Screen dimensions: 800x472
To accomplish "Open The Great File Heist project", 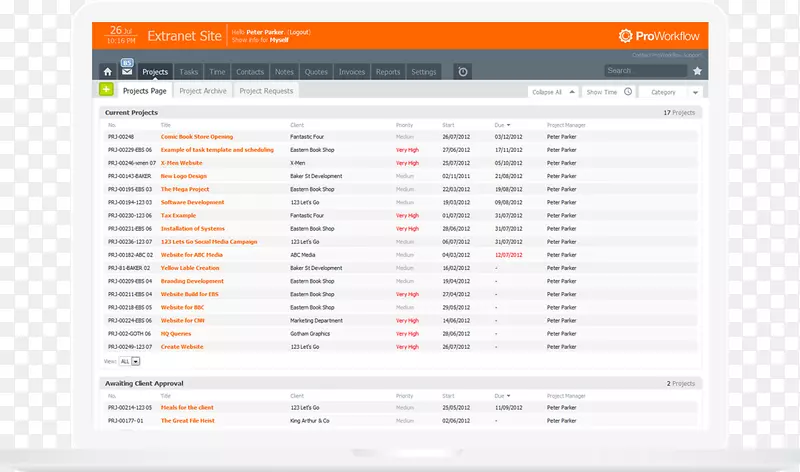I will (187, 421).
